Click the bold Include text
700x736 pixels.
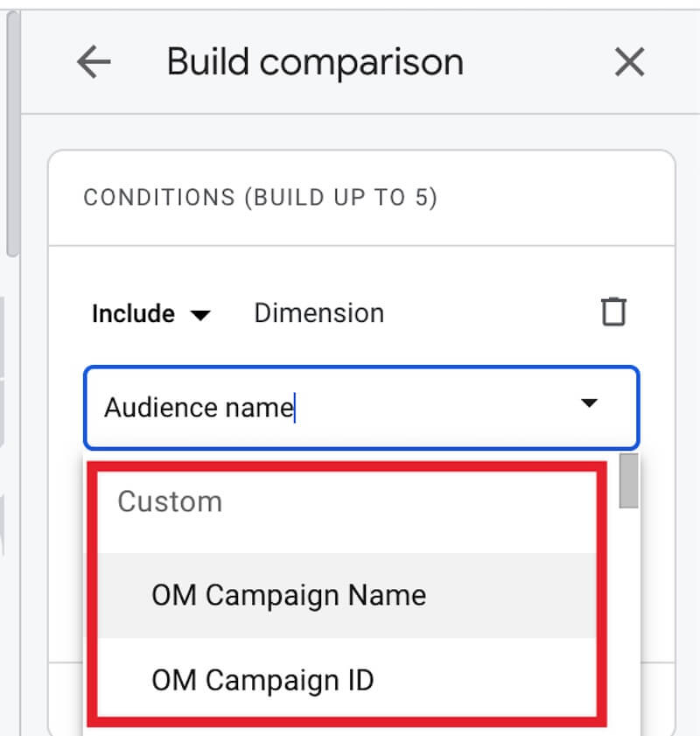pyautogui.click(x=133, y=314)
